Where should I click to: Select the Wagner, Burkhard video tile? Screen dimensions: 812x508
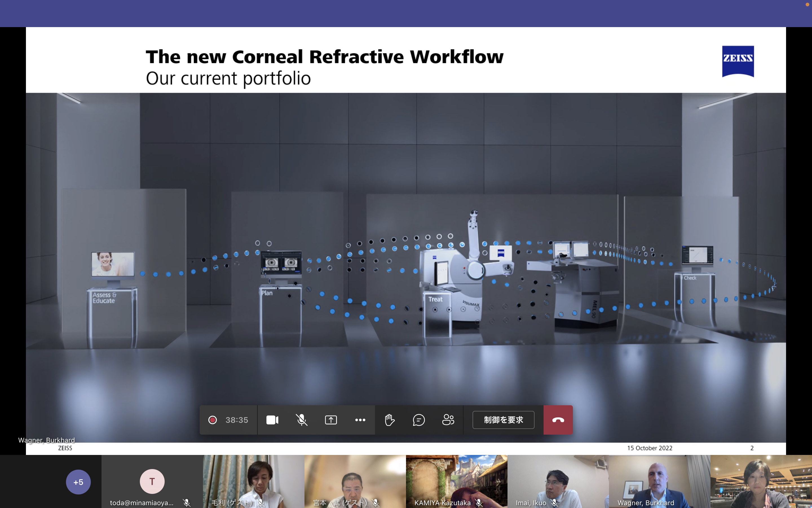click(x=659, y=481)
